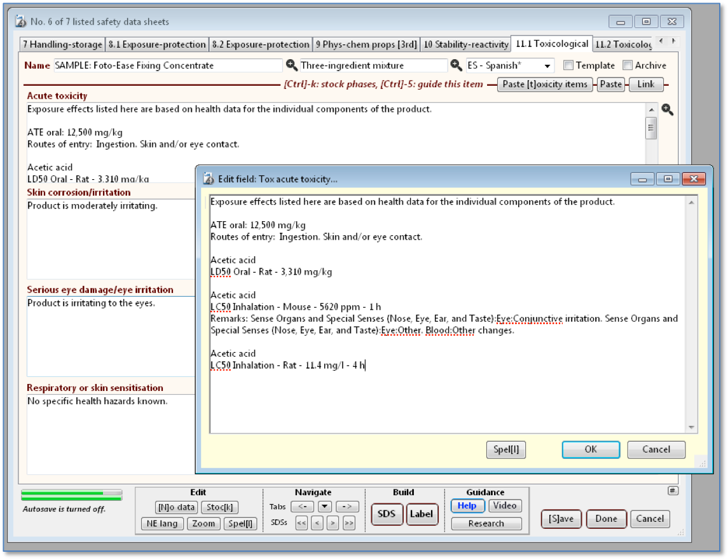Click Cancel button in main window
The image size is (728, 560).
point(650,519)
